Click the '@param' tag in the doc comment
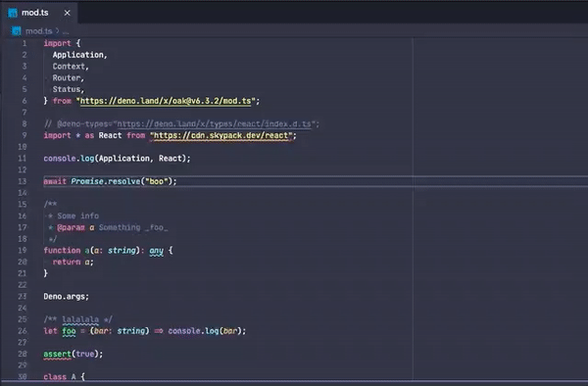Viewport: 588px width, 386px height. pyautogui.click(x=71, y=227)
